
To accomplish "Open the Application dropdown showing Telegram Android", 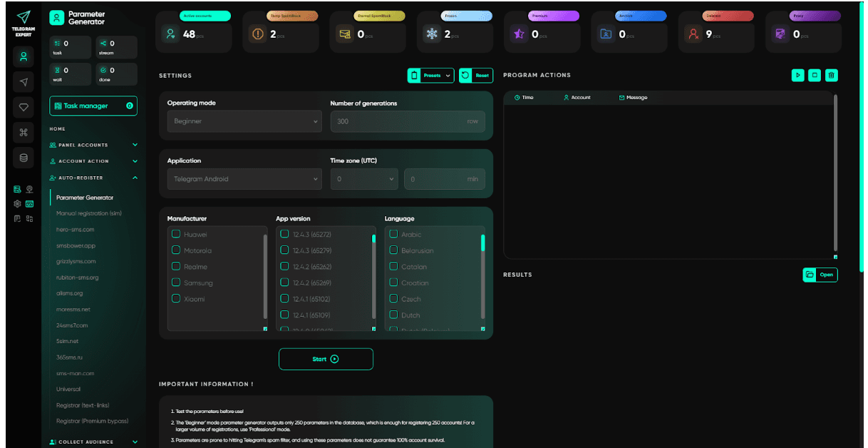I will (244, 178).
